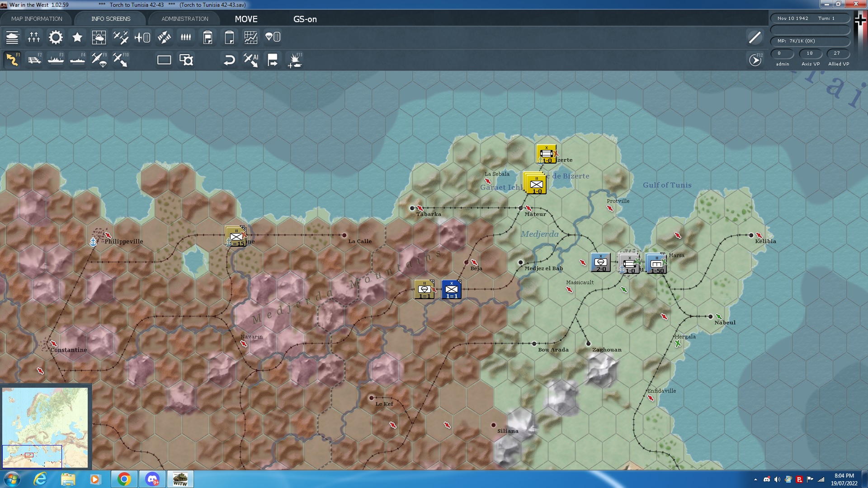Open the losses (crosses) screen icon
Viewport: 868px width, 488px height.
pyautogui.click(x=34, y=38)
